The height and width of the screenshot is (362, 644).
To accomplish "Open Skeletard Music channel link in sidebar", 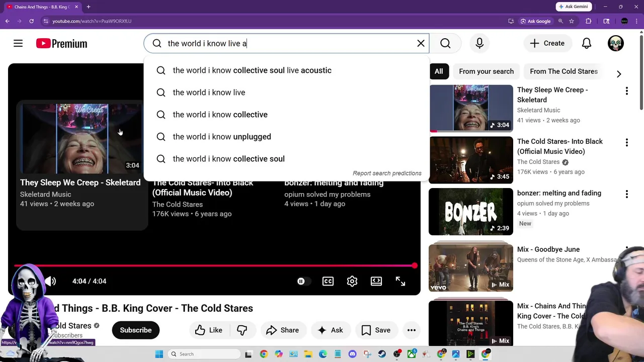I will (538, 110).
